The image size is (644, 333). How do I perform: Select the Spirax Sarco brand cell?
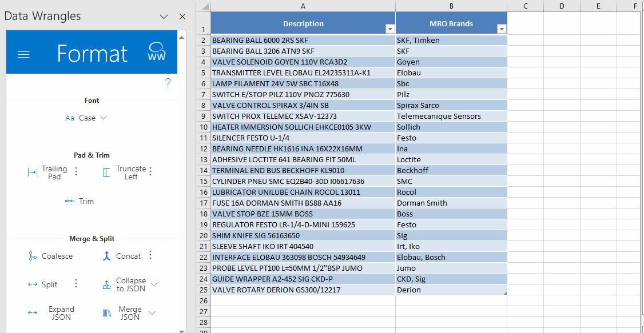(451, 106)
